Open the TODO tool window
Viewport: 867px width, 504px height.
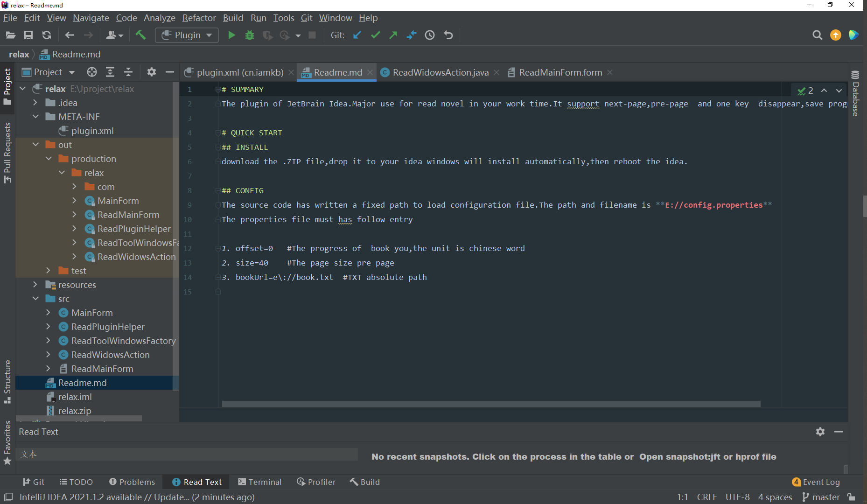pyautogui.click(x=76, y=482)
